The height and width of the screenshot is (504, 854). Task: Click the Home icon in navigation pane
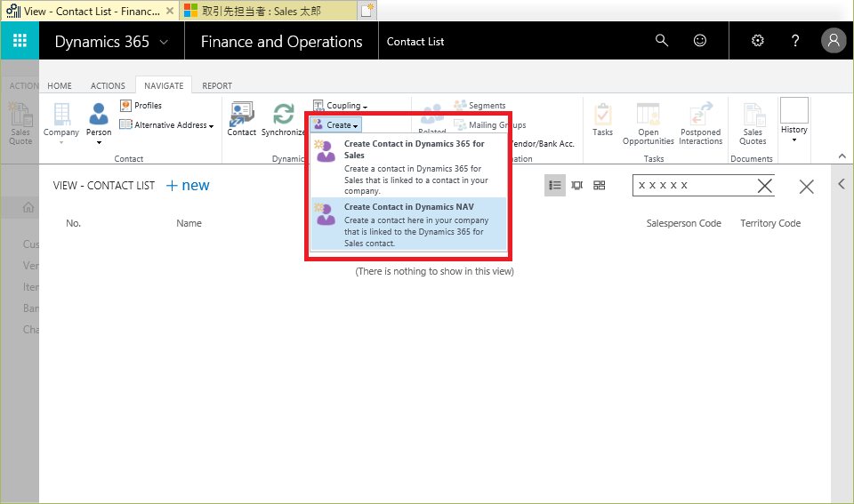point(28,207)
